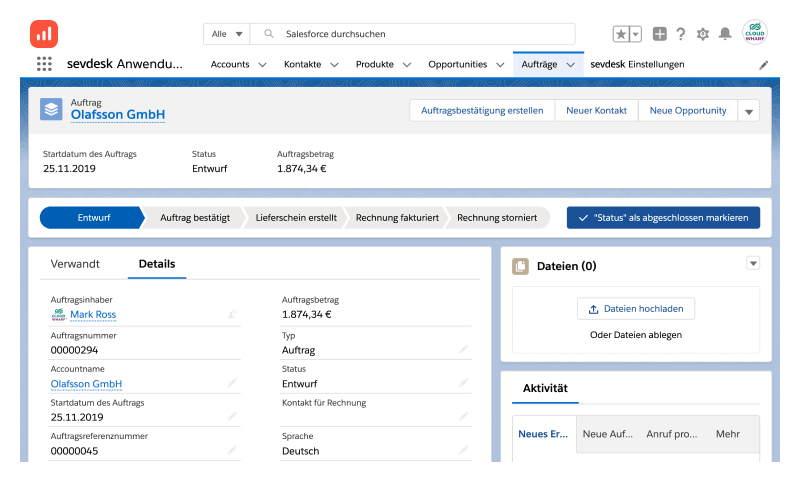800x482 pixels.
Task: Expand the Accounts tab chevron
Action: 262,65
